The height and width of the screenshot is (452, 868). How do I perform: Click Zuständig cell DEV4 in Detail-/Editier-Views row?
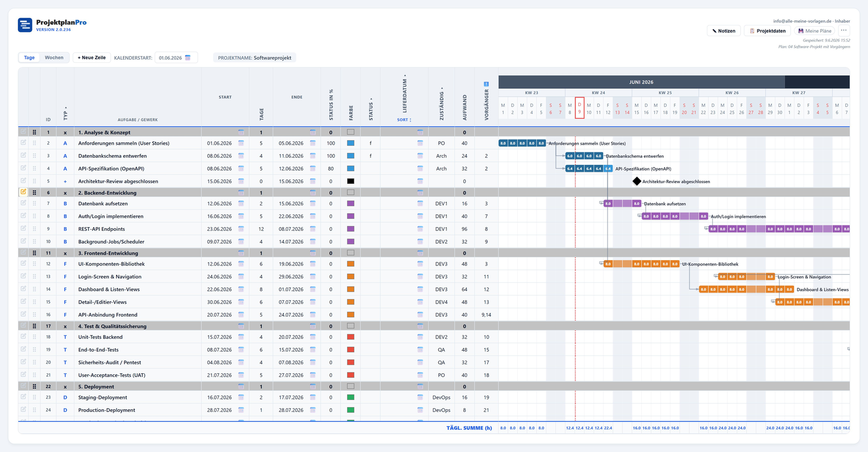441,302
